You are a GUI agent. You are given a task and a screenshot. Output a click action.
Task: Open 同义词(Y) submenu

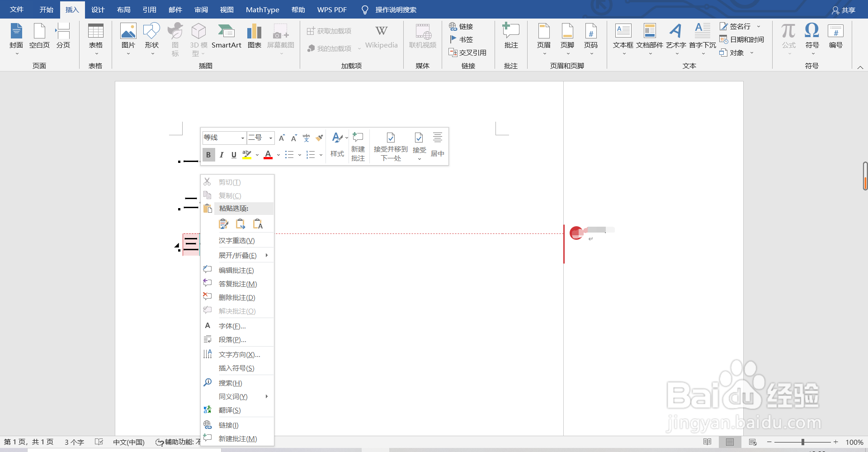[237, 396]
